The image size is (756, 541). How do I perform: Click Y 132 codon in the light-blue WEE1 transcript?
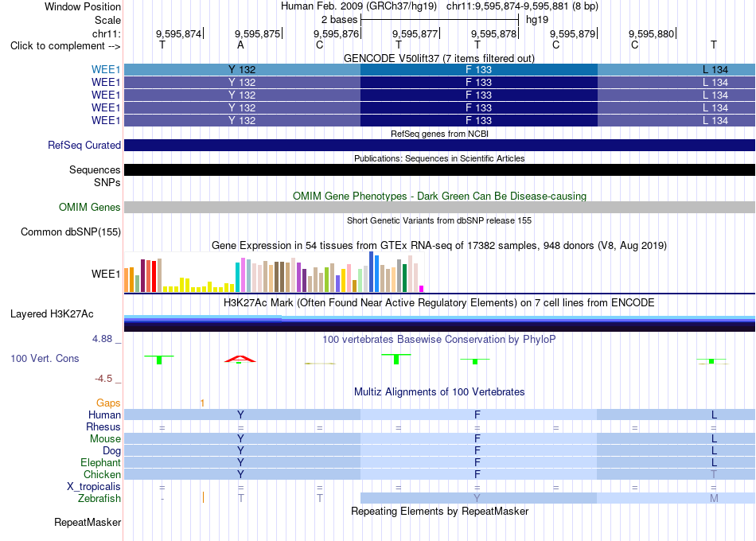tap(242, 69)
